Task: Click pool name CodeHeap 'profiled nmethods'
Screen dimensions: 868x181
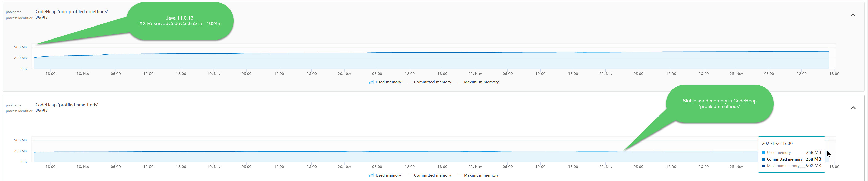Action: [67, 105]
